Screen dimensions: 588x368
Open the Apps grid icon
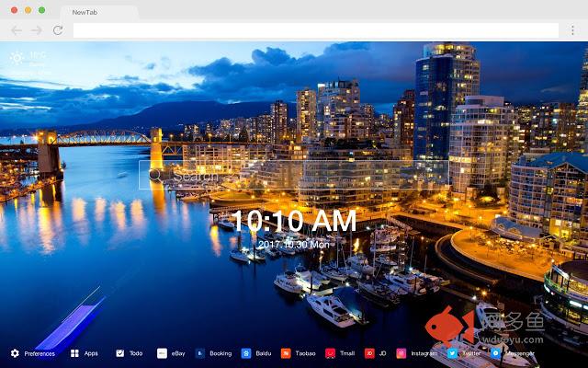74,353
